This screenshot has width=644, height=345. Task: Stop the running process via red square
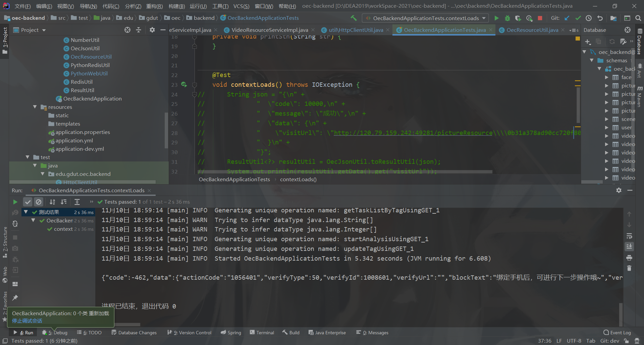point(540,18)
